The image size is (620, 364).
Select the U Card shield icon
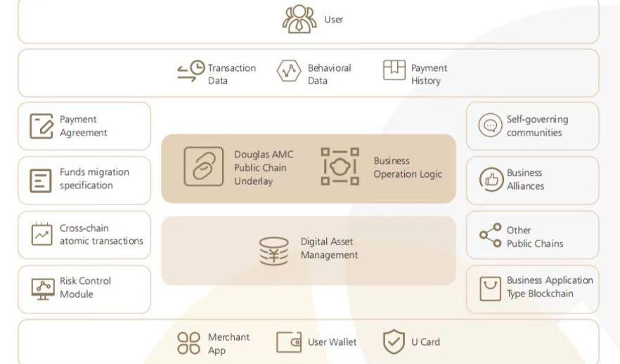point(394,342)
